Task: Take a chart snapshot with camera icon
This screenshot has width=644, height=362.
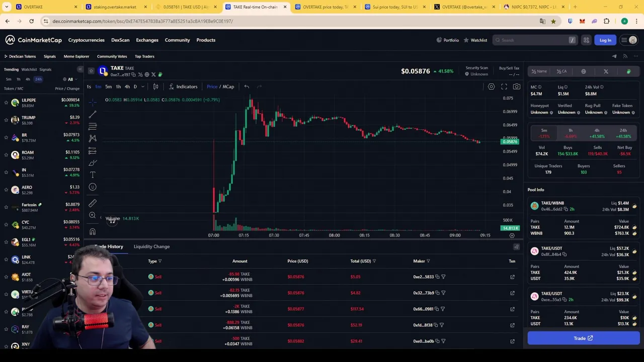Action: click(x=517, y=86)
